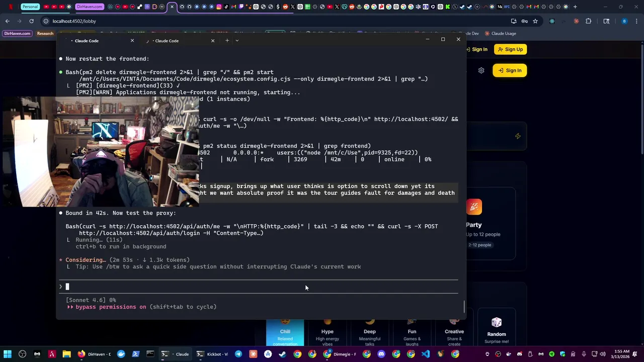Open Telegram from the taskbar

click(238, 354)
